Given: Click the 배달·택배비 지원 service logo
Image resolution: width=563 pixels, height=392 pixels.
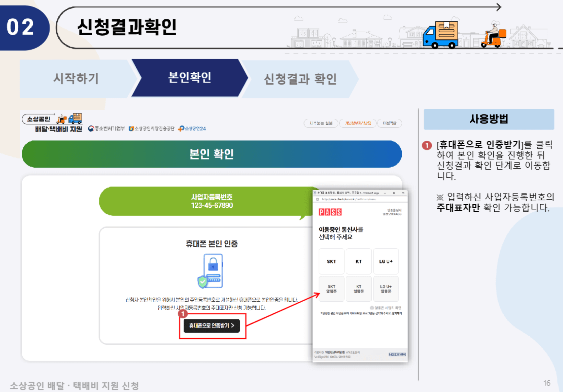Looking at the screenshot, I should [53, 122].
